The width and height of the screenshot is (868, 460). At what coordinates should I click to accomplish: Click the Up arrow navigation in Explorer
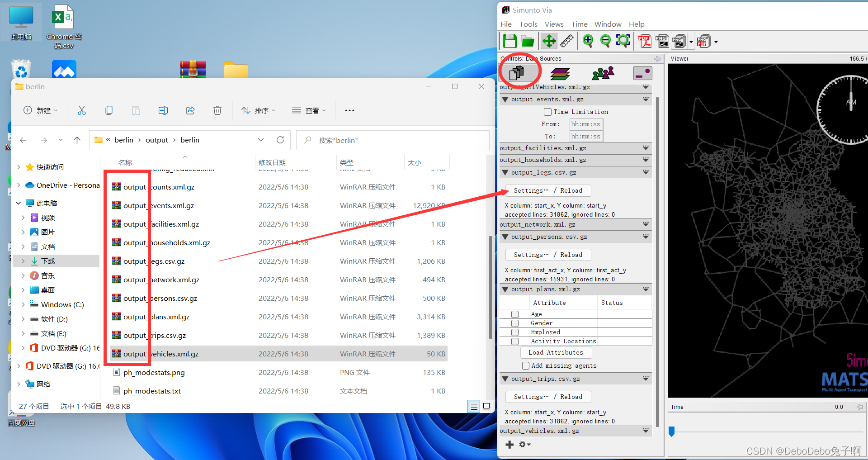tap(77, 140)
